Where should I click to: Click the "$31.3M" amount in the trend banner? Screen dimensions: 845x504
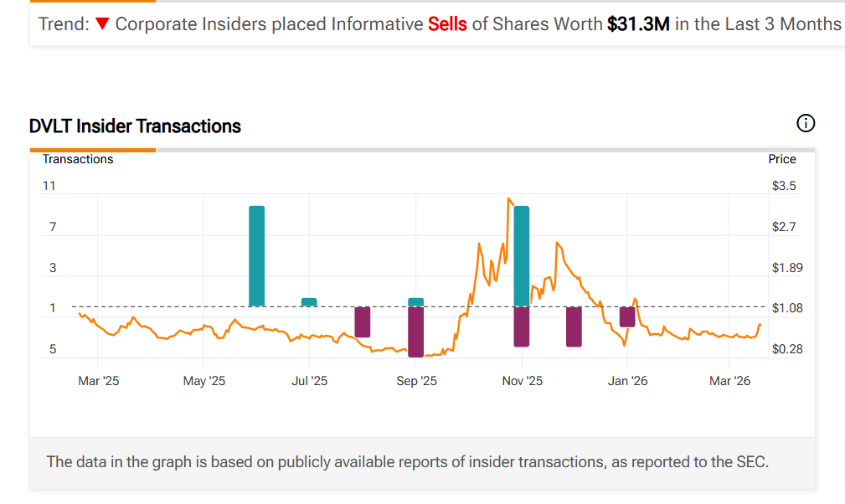pos(638,24)
